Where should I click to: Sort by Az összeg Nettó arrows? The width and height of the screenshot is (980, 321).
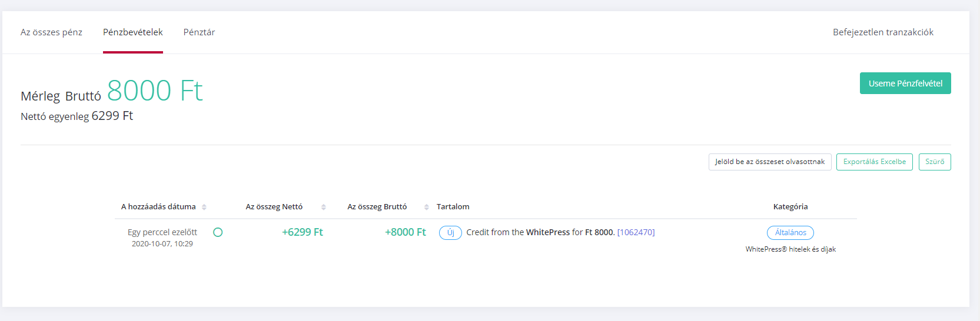click(323, 207)
